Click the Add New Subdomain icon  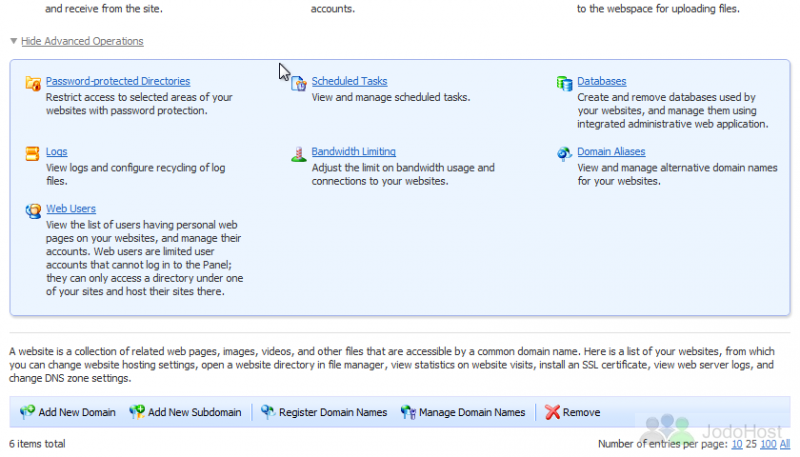click(x=137, y=412)
